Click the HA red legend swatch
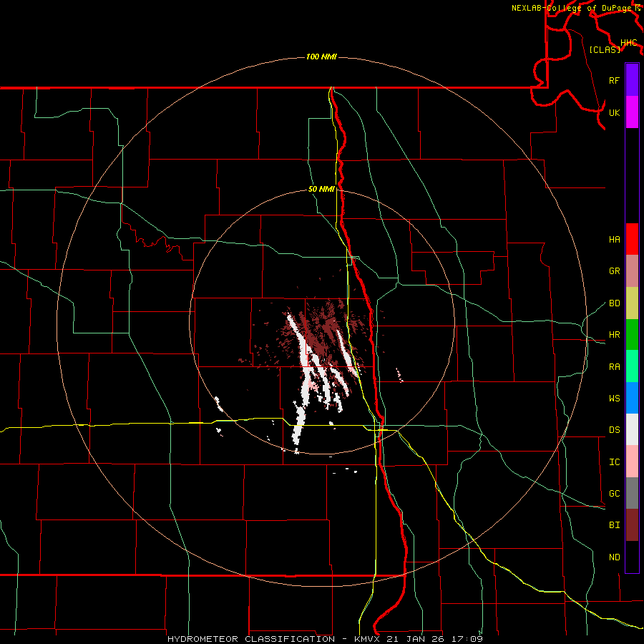This screenshot has height=644, width=644. tap(632, 239)
